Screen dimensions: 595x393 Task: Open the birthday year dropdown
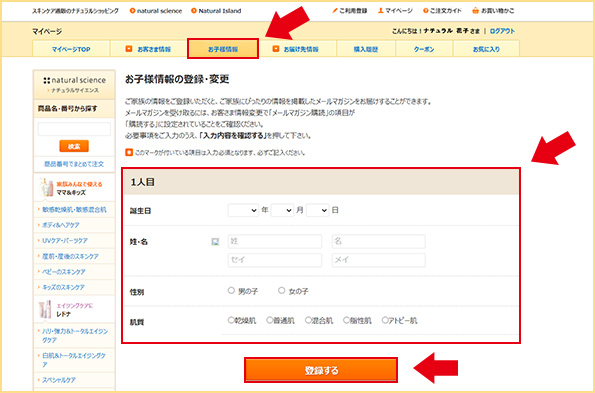243,210
